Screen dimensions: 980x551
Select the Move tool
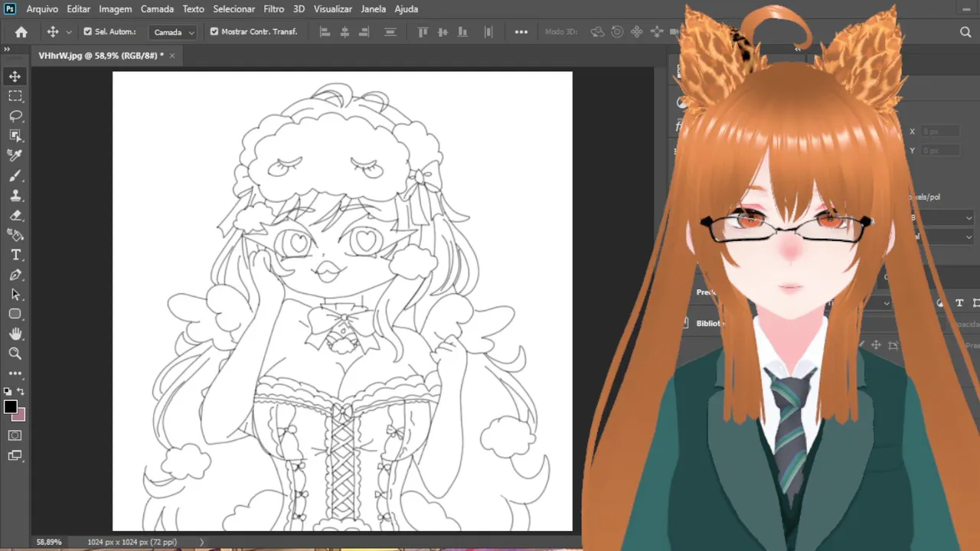[15, 77]
